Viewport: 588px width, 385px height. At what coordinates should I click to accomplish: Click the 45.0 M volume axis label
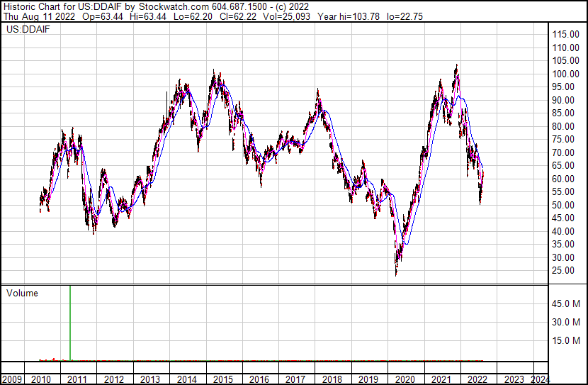tap(567, 304)
